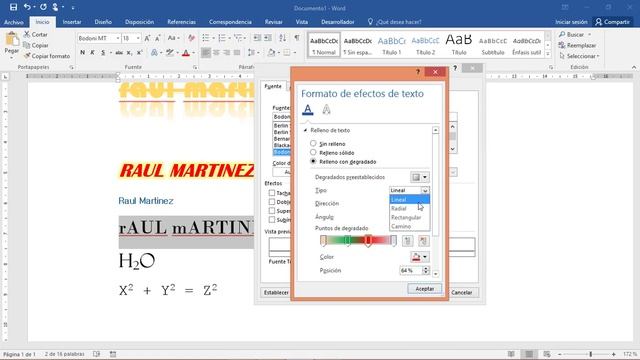Click Aceptar in text effects dialog
Image resolution: width=640 pixels, height=360 pixels.
pos(424,289)
